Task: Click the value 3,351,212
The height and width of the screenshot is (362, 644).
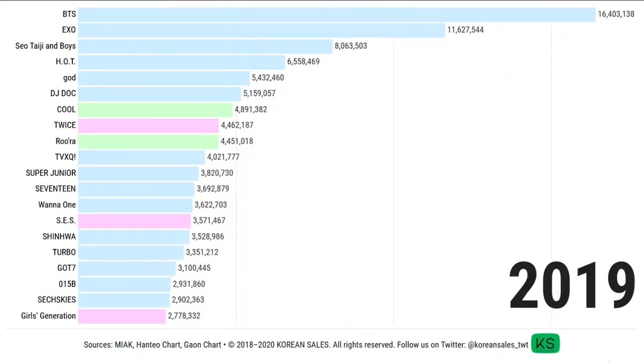Action: [x=202, y=253]
